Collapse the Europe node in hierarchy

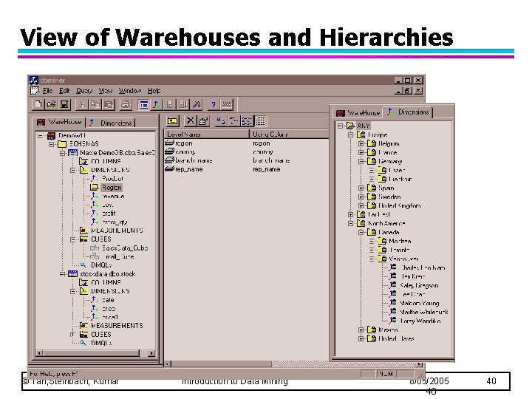pyautogui.click(x=350, y=135)
